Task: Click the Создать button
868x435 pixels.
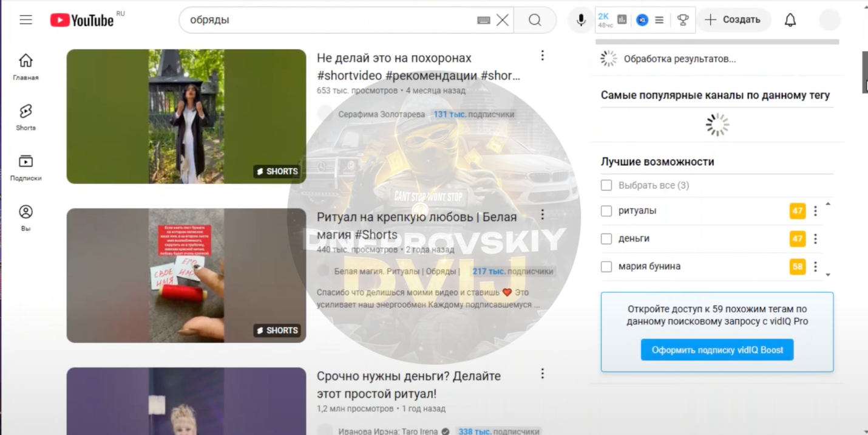Action: 733,20
